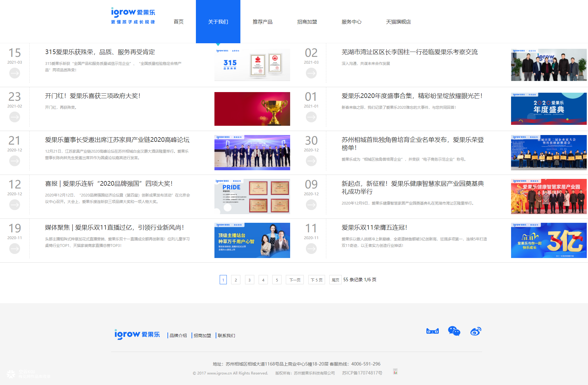588x385 pixels.
Task: Click the 爱果乐健康智慧家居产业园 ceremony thumbnail
Action: (549, 197)
